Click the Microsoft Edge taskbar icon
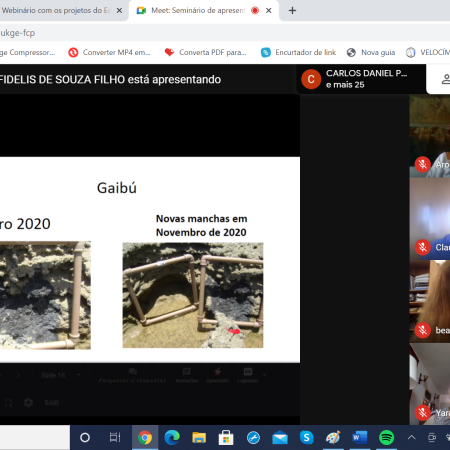This screenshot has width=450, height=450. coord(172,437)
